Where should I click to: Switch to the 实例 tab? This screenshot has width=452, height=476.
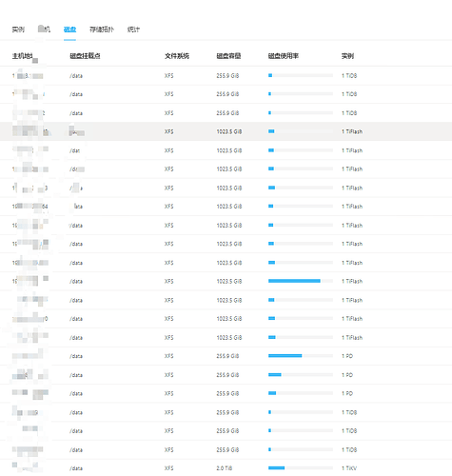(18, 30)
